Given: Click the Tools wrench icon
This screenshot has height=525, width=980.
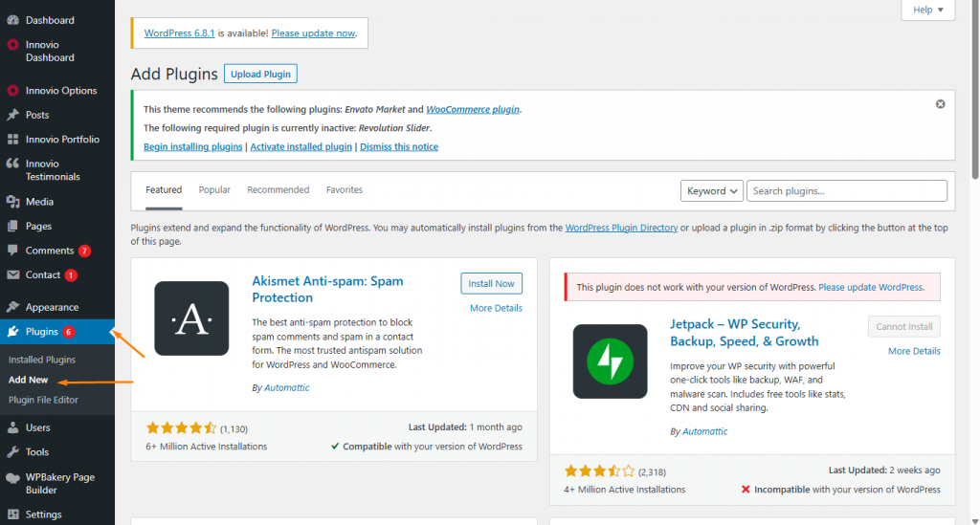Looking at the screenshot, I should coord(12,452).
